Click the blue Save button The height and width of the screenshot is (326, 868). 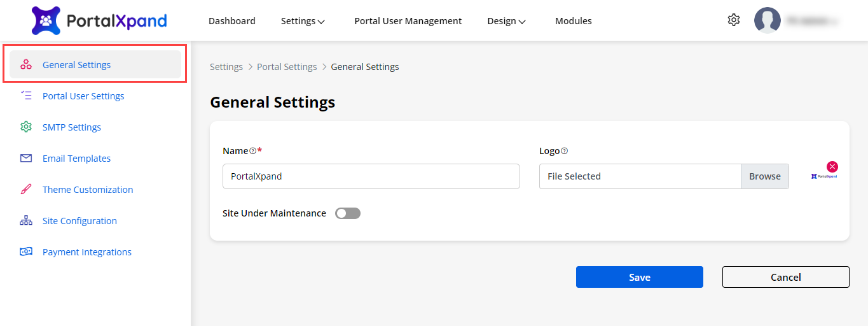coord(639,277)
